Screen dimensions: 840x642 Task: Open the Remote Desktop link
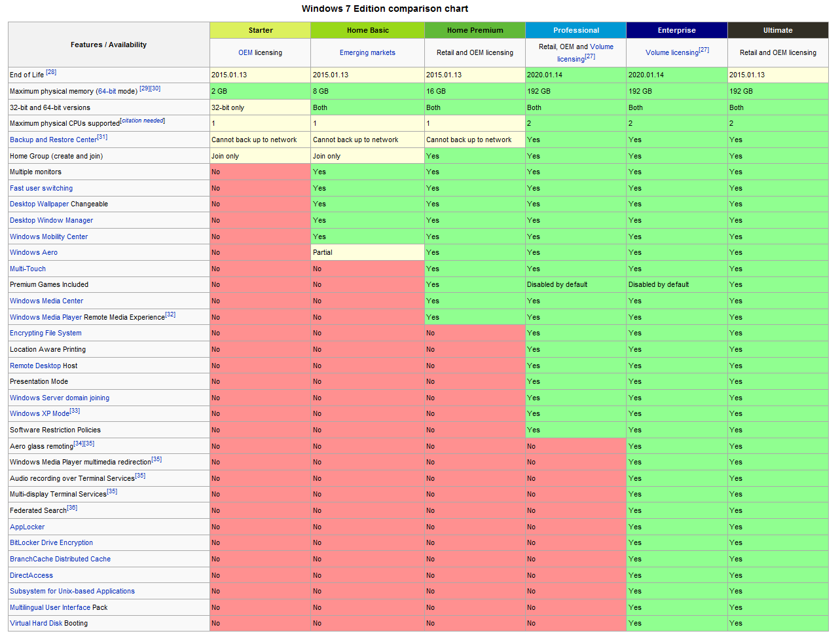coord(35,366)
